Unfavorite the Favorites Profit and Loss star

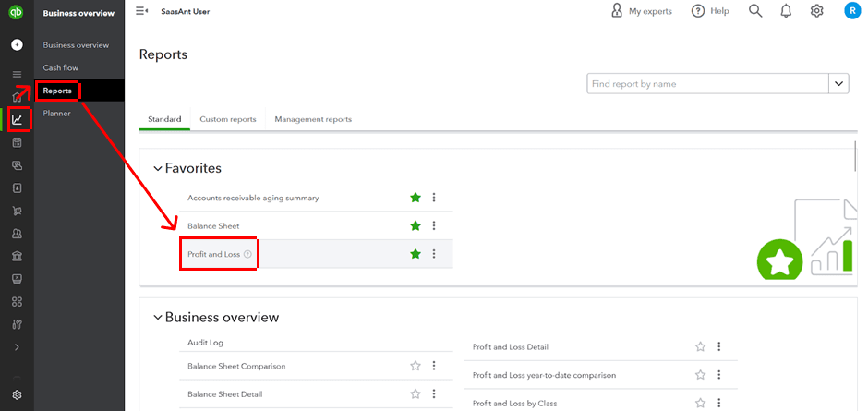coord(416,254)
